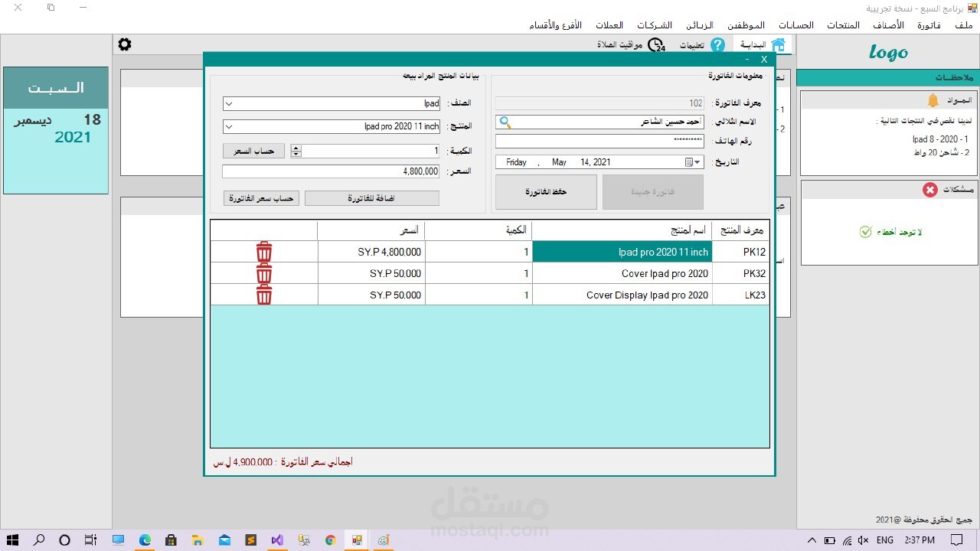The height and width of the screenshot is (551, 980).
Task: Open the settings gear icon
Action: click(x=125, y=44)
